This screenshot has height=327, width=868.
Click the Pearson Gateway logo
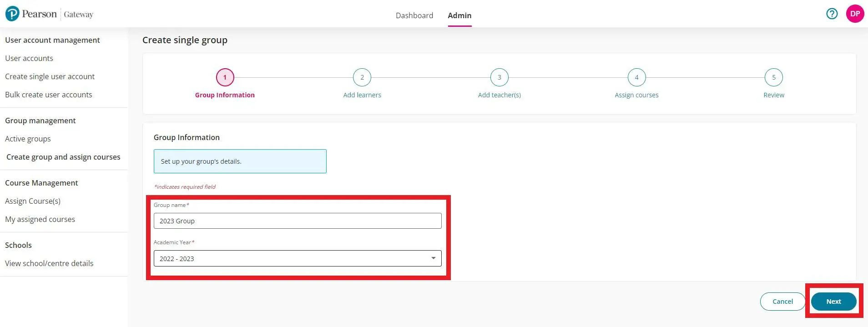[x=49, y=14]
